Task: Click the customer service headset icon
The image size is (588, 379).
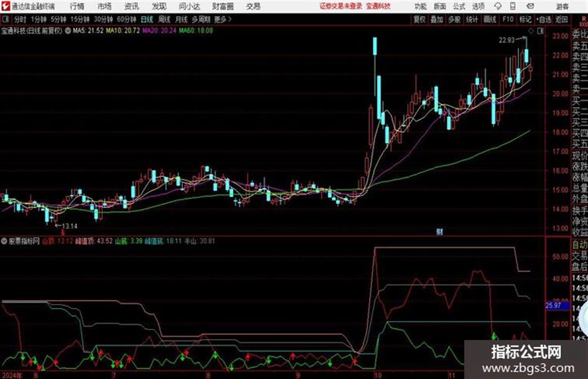Action: [498, 6]
